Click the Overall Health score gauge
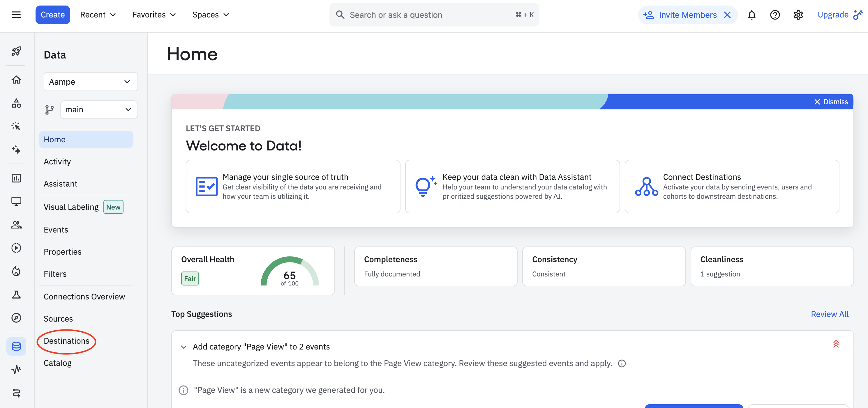The image size is (868, 408). [290, 272]
